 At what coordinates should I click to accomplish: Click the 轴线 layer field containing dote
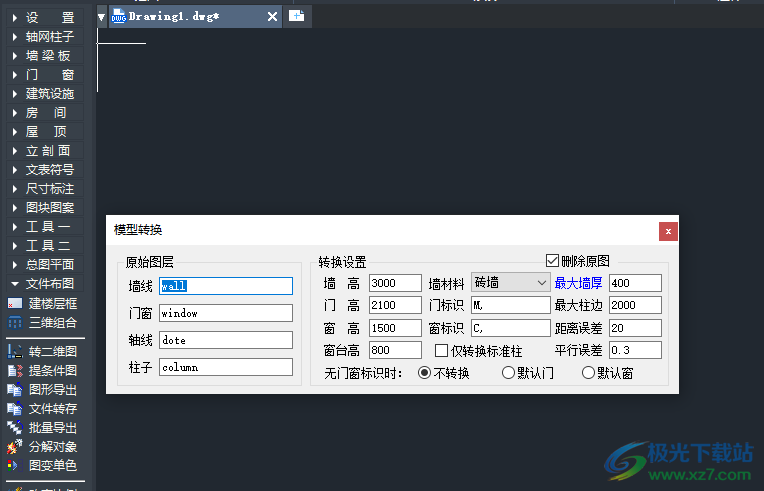226,340
